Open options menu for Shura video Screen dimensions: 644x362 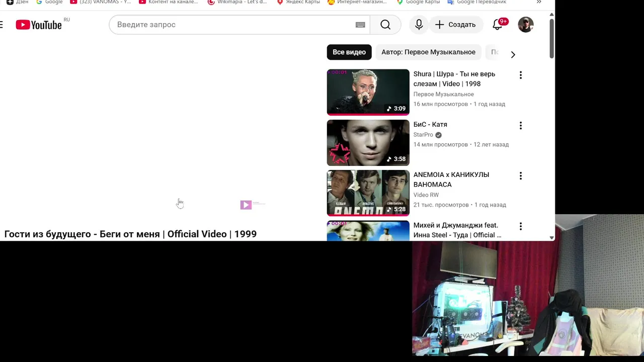521,75
